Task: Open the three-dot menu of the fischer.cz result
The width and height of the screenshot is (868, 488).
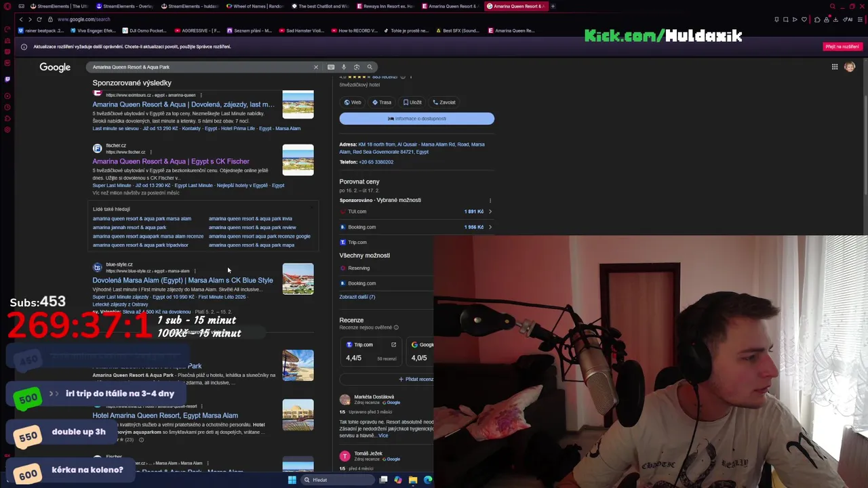Action: (151, 152)
